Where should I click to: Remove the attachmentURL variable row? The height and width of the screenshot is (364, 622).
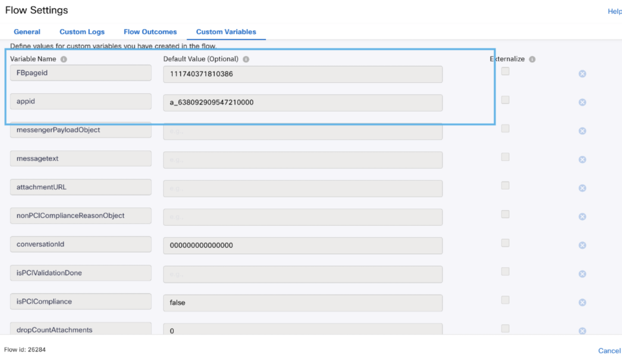[x=582, y=188]
